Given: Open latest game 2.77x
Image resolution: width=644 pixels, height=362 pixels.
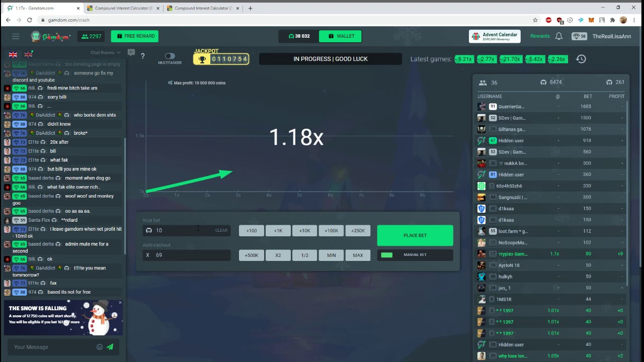Looking at the screenshot, I should [487, 59].
